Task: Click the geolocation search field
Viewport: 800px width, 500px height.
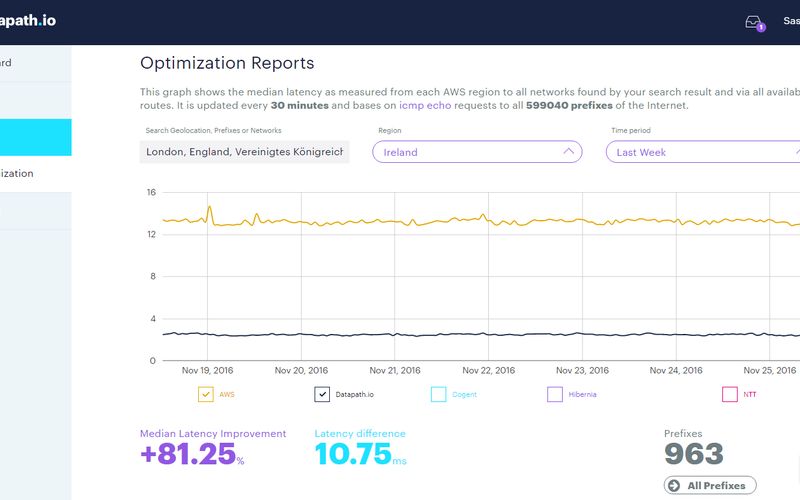Action: click(x=244, y=152)
